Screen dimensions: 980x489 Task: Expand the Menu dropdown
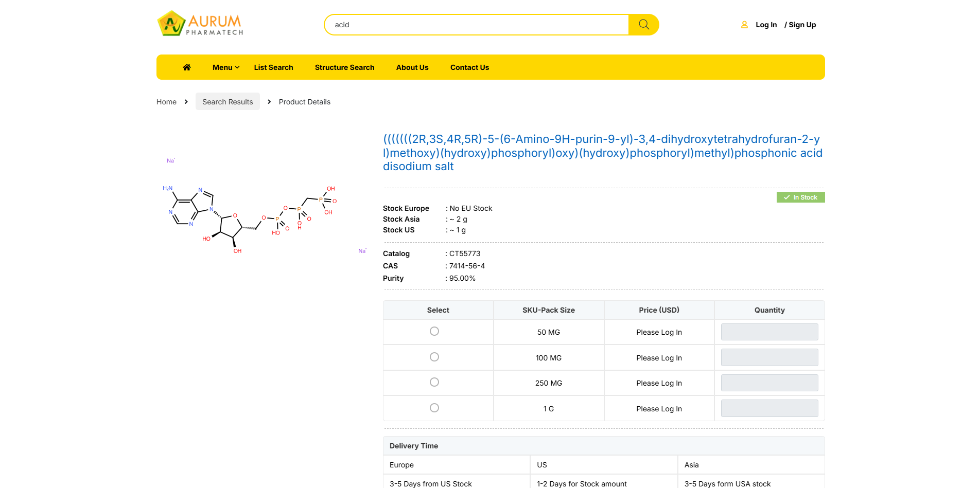(x=225, y=67)
